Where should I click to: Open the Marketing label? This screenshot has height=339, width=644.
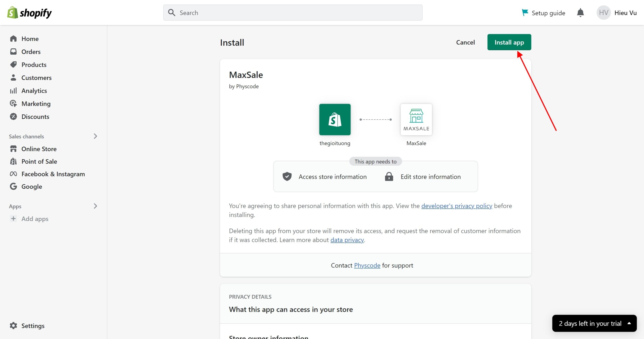click(x=36, y=104)
